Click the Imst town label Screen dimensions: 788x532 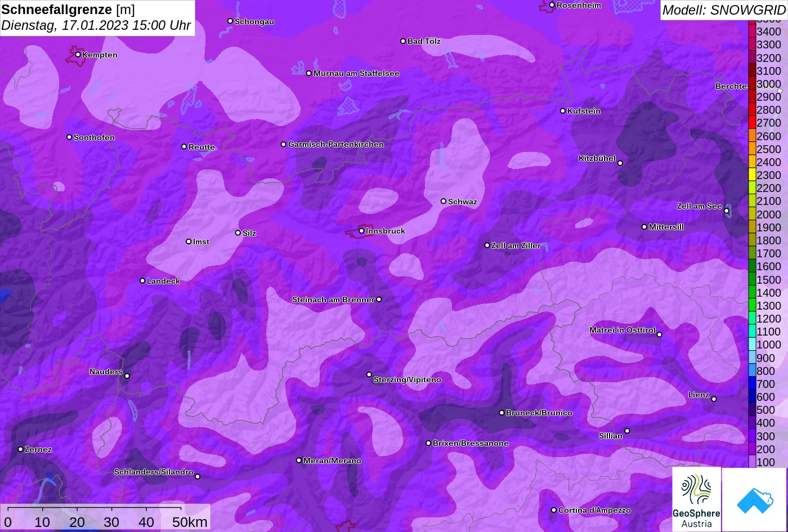click(x=201, y=242)
